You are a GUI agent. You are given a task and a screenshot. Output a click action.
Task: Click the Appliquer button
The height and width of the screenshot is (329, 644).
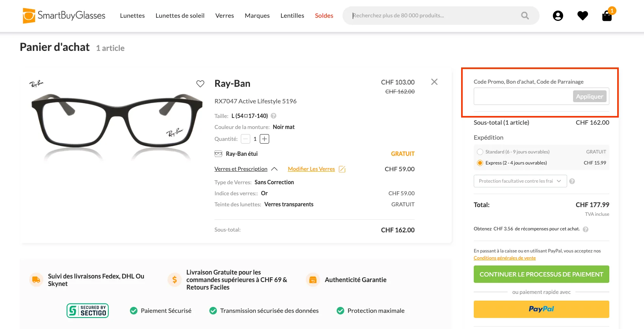590,96
